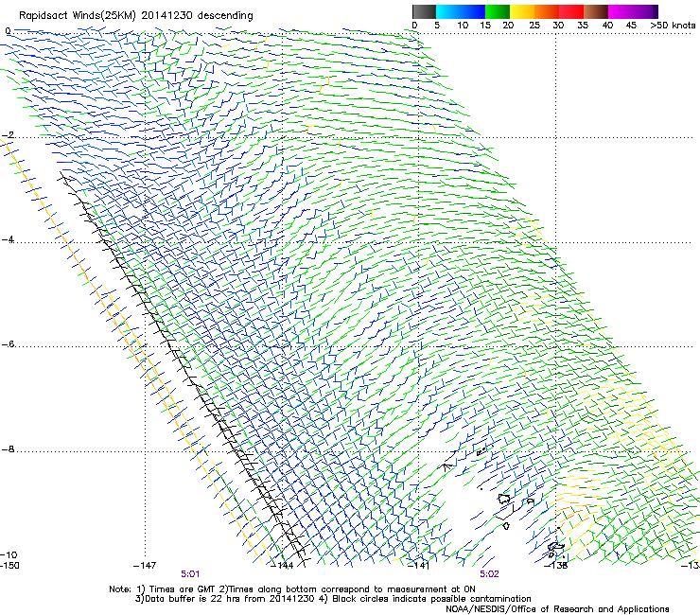Image resolution: width=700 pixels, height=615 pixels.
Task: Click the '-2' latitude axis label
Action: [x=8, y=135]
